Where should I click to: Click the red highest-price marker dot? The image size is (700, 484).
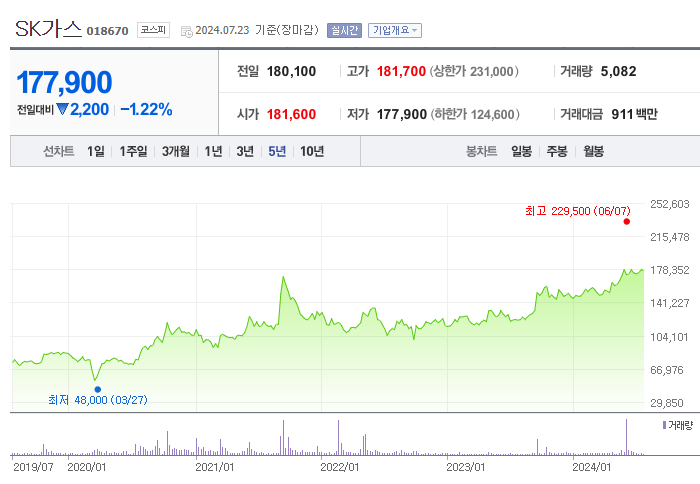click(626, 221)
